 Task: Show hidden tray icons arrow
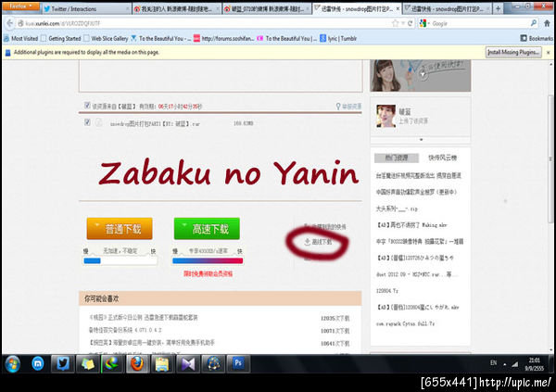[505, 364]
